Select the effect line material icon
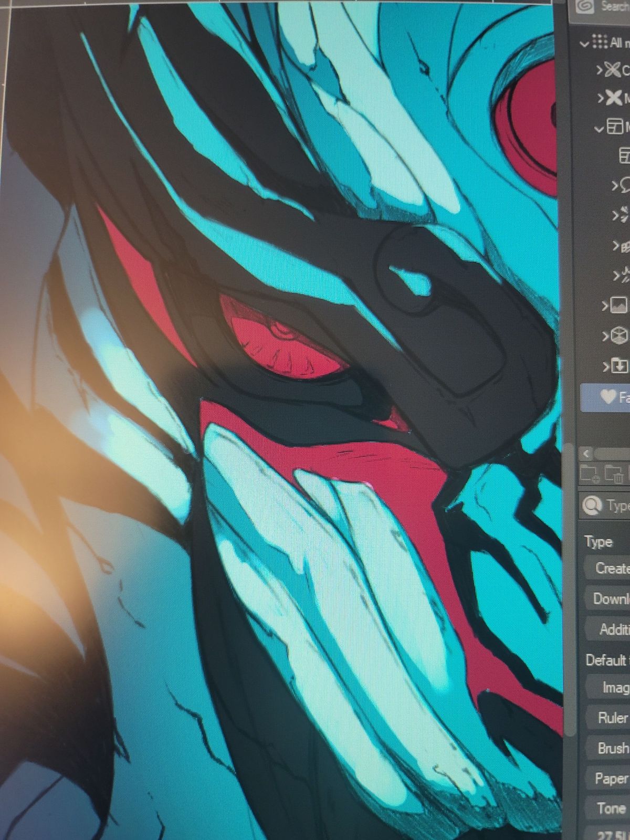This screenshot has width=630, height=840. pos(625,214)
